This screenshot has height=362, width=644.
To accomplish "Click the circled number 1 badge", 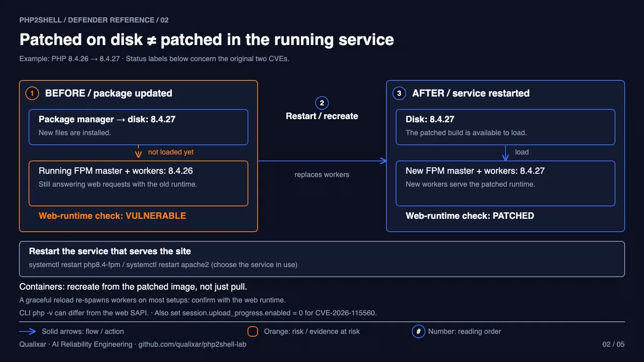I will pyautogui.click(x=32, y=93).
